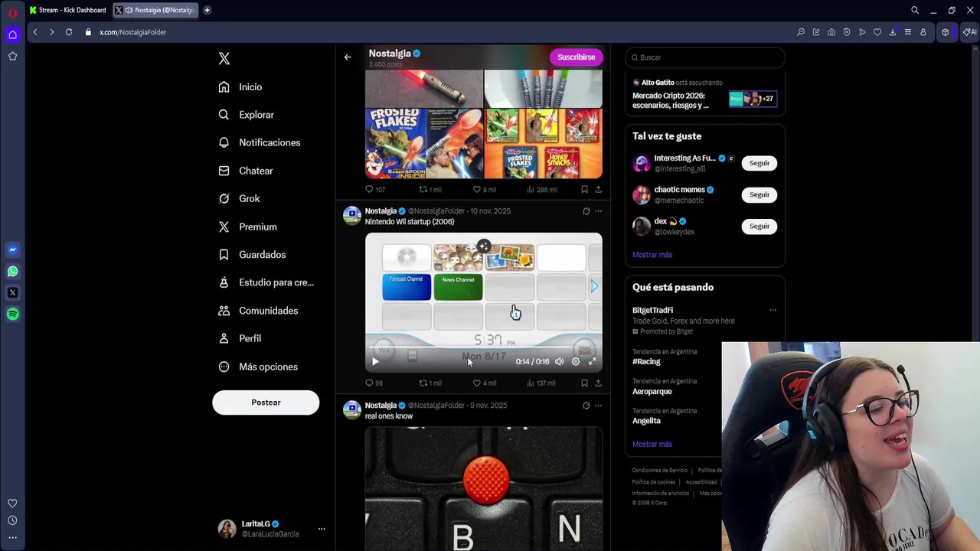Reply to the Frosted Flakes post
This screenshot has height=551, width=980.
point(374,189)
